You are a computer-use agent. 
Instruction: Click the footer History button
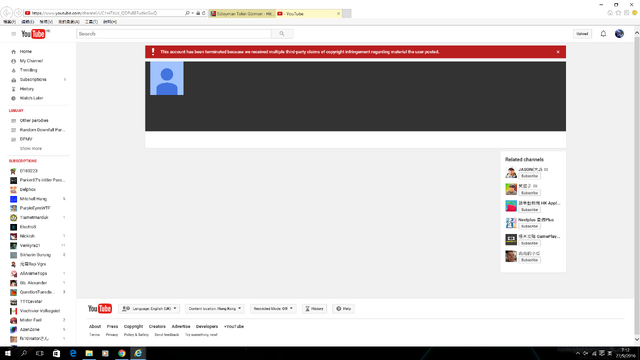click(314, 309)
